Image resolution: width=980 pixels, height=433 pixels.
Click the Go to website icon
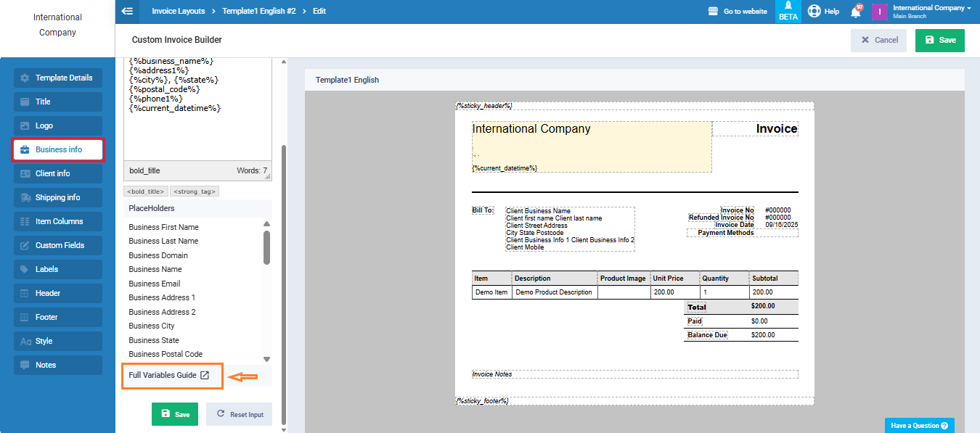click(713, 12)
